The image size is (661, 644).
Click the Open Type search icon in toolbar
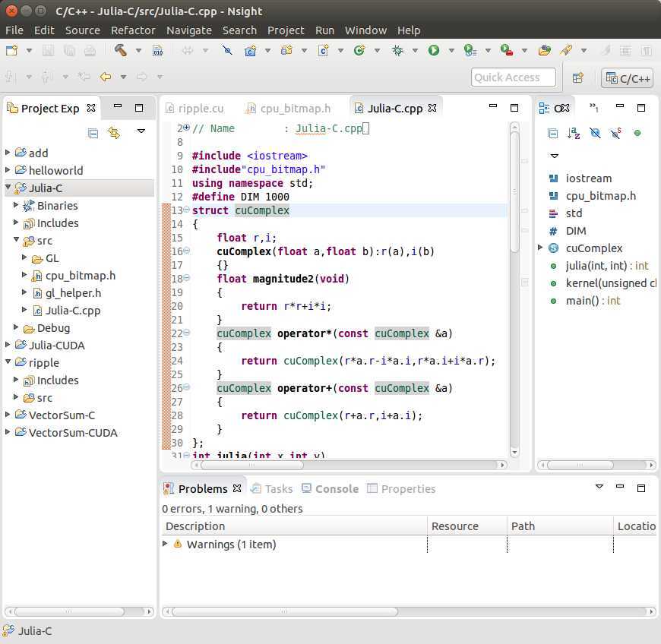pos(566,51)
